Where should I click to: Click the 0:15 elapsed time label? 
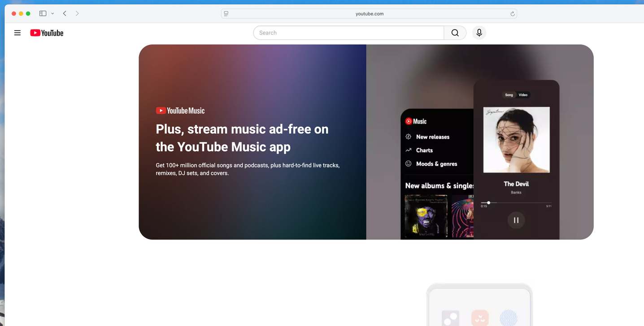pyautogui.click(x=484, y=206)
